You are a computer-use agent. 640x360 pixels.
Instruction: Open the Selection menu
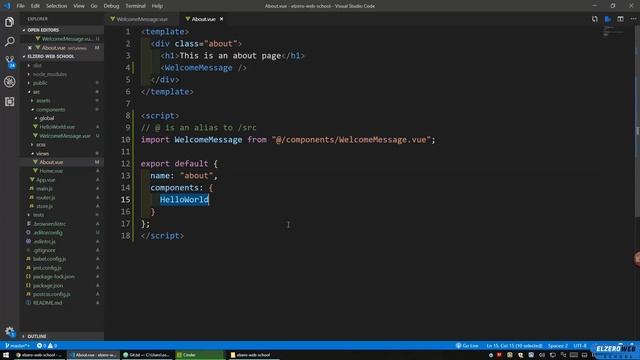coord(56,6)
